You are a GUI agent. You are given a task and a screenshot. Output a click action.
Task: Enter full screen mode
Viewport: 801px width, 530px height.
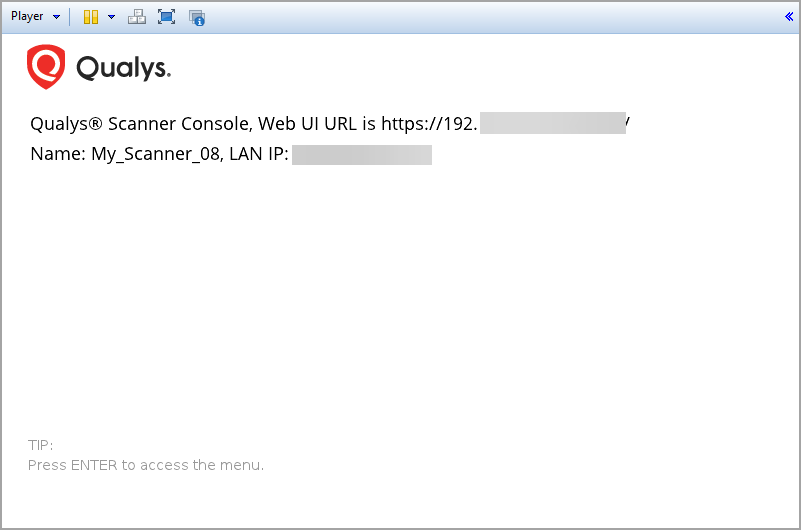[166, 17]
